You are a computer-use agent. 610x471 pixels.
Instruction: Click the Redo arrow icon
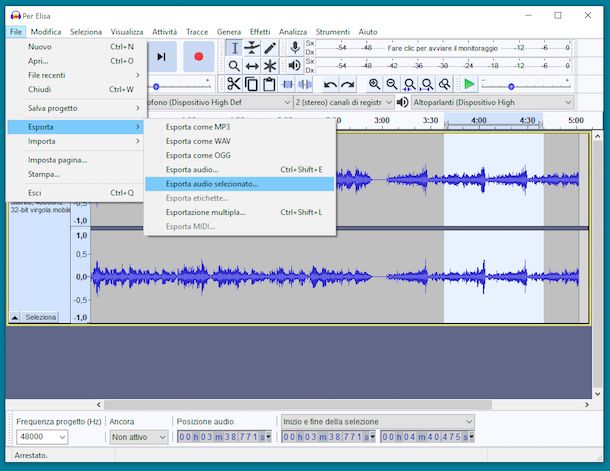tap(347, 84)
